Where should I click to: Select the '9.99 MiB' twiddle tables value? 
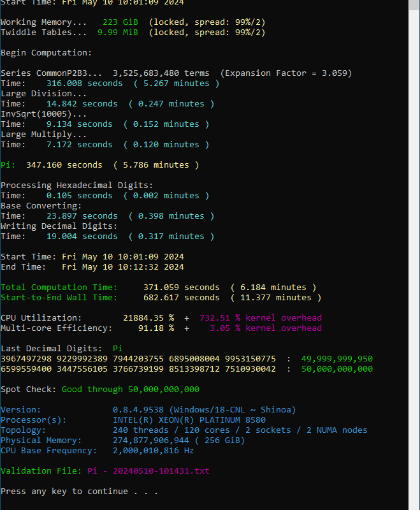tap(118, 33)
